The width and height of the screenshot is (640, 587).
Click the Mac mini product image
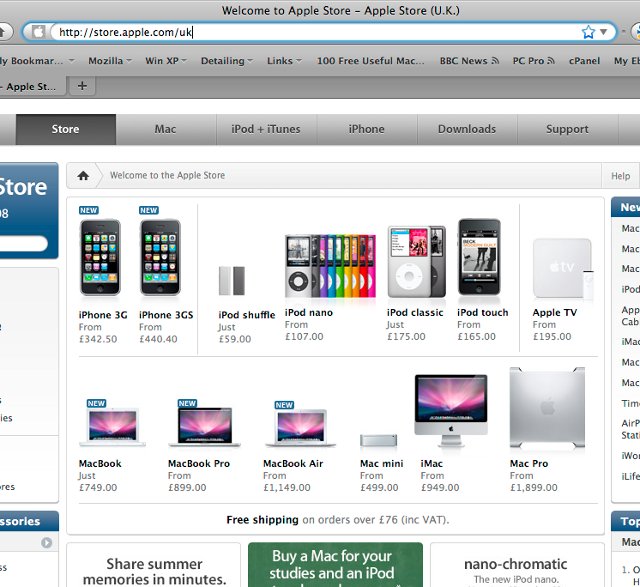point(378,440)
